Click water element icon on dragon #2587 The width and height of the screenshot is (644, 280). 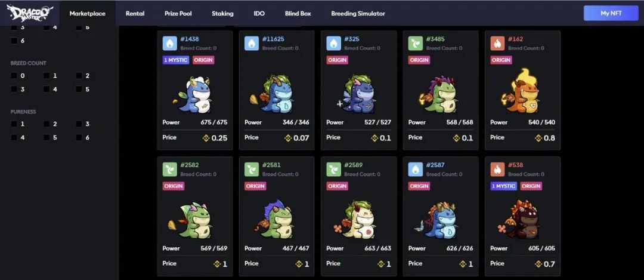click(416, 169)
